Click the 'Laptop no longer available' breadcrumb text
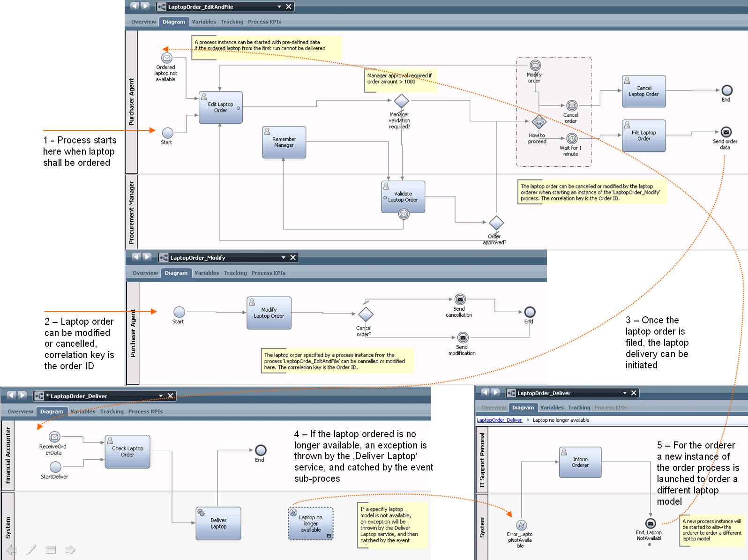This screenshot has height=560, width=748. [561, 420]
